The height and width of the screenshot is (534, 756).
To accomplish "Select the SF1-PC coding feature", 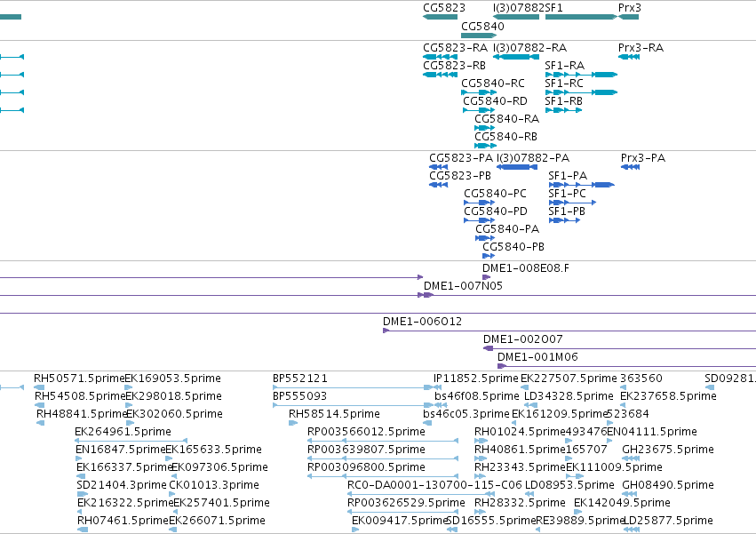I will pyautogui.click(x=572, y=203).
